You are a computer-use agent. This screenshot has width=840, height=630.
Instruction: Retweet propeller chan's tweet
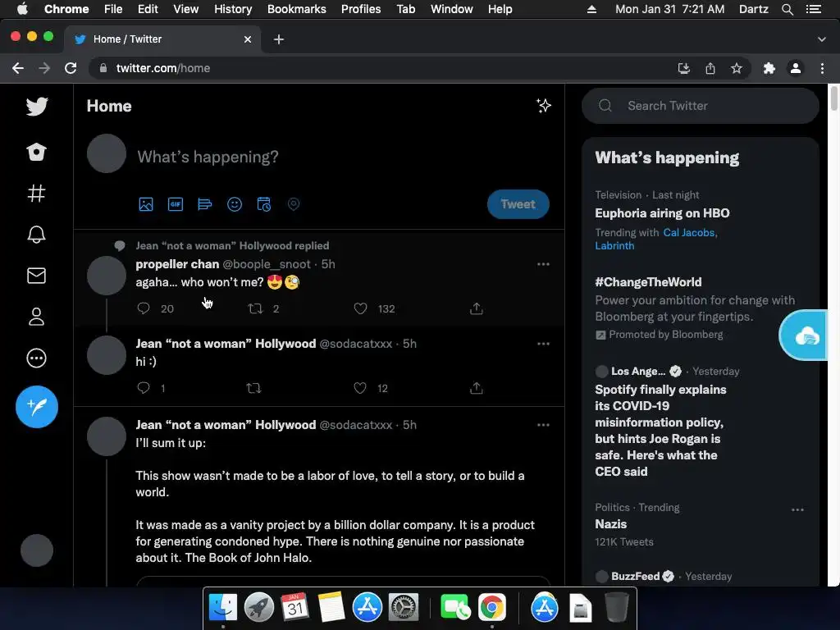click(256, 308)
